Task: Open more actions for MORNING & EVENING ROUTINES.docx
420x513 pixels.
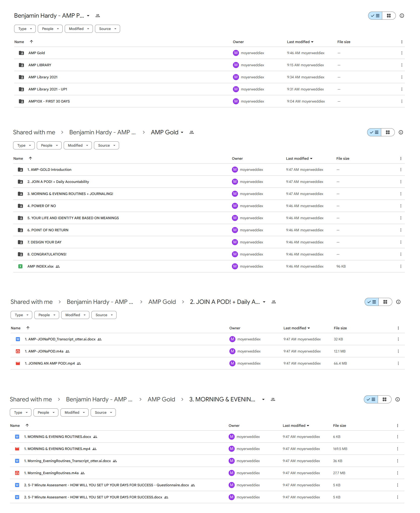Action: (397, 437)
